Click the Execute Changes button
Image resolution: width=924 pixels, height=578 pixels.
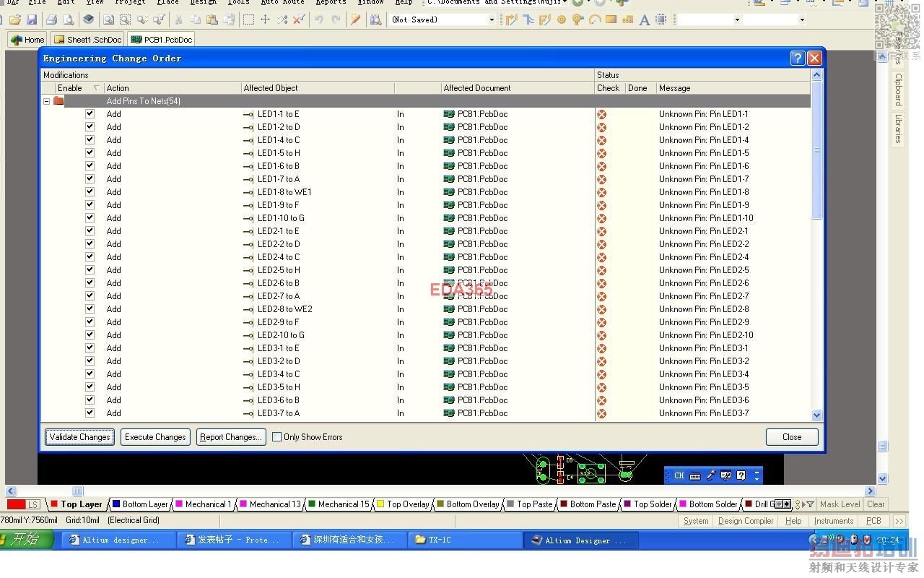pos(155,437)
